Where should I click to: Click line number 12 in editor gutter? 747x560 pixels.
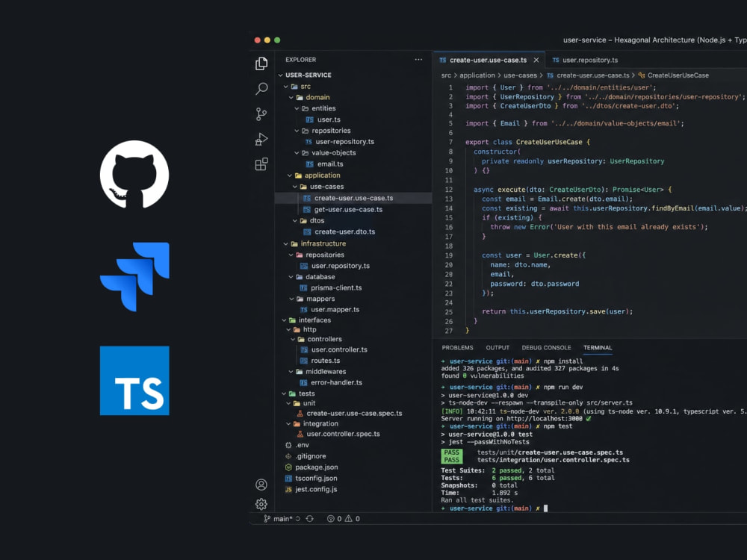coord(449,190)
